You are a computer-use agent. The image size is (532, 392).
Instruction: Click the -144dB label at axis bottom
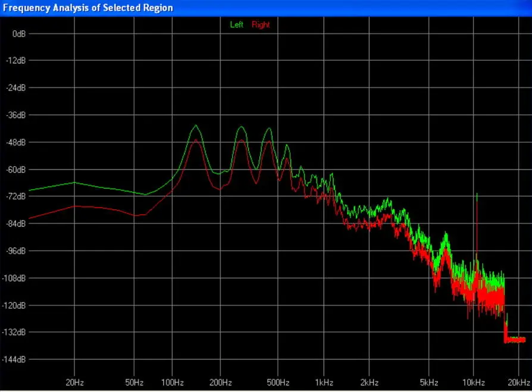point(15,360)
